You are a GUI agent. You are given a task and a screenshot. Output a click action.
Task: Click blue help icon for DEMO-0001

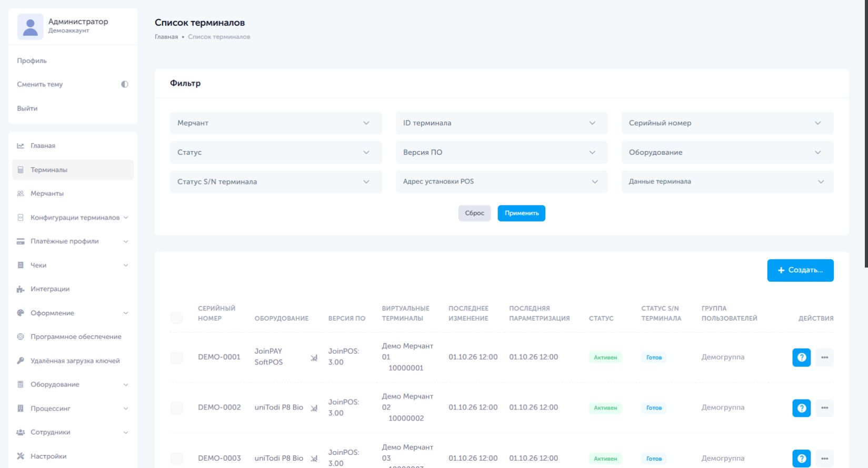[x=801, y=357]
